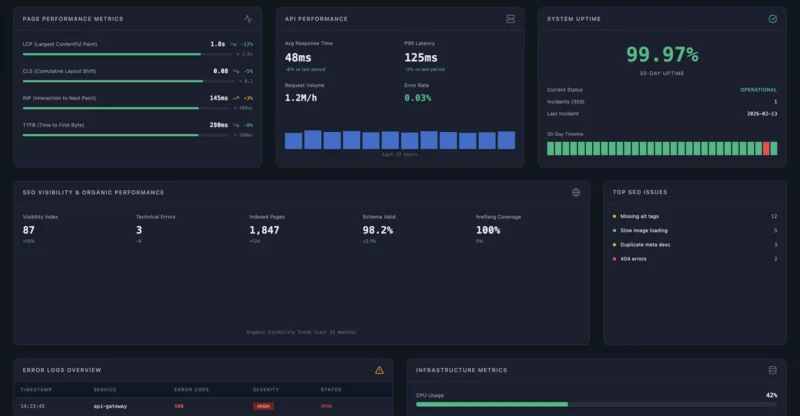
Task: Click the globe icon in SEO Visibility panel
Action: point(576,192)
